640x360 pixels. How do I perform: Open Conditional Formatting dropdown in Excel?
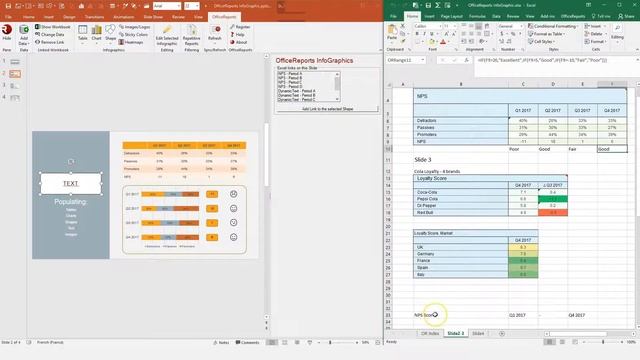point(553,26)
